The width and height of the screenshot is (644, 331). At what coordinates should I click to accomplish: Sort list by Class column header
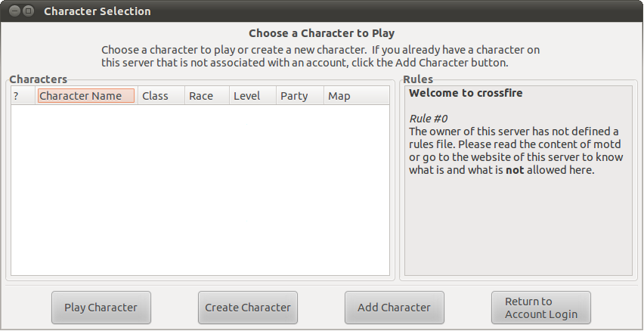161,96
